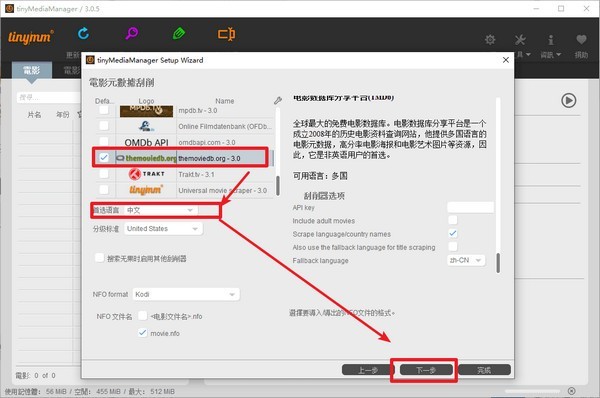Select the Trakt.tv scraper row
600x398 pixels.
pos(183,174)
